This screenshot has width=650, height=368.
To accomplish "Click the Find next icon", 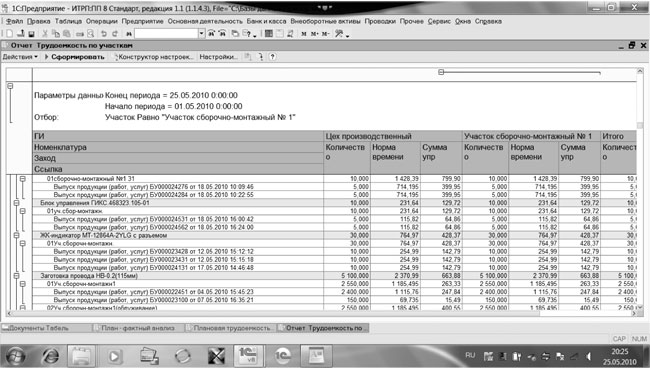I will pos(211,34).
